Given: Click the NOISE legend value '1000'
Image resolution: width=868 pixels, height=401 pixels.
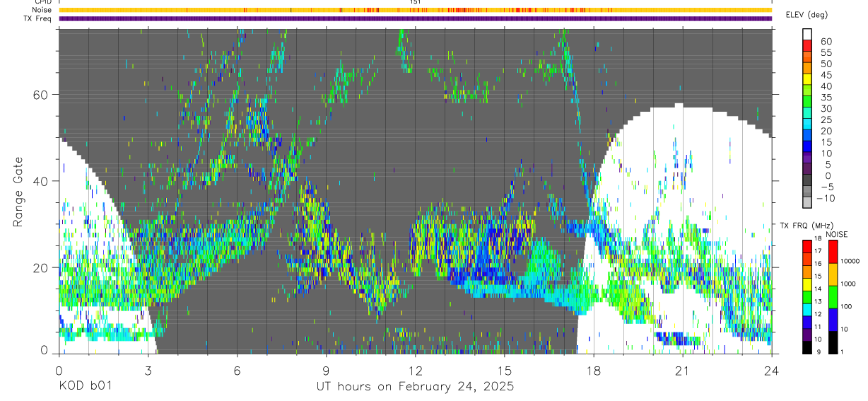Looking at the screenshot, I should click(850, 284).
